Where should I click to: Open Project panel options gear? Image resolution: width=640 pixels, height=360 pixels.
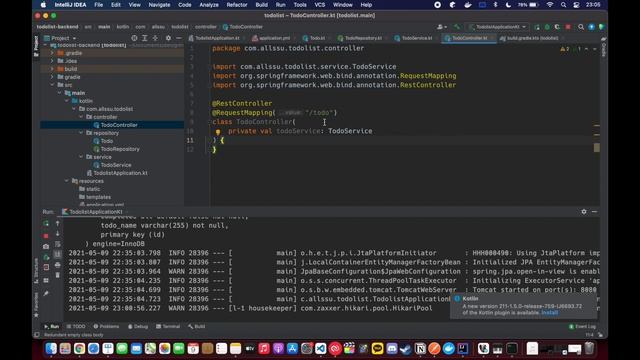[x=168, y=38]
